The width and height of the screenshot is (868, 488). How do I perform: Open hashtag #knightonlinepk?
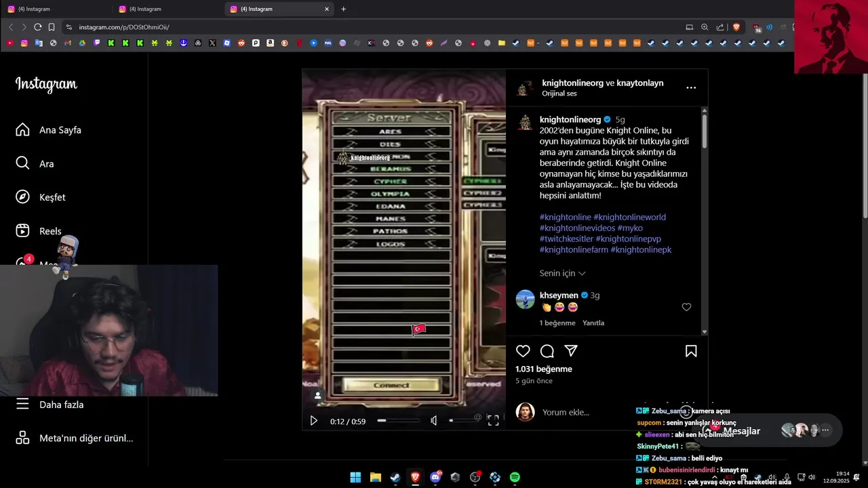[641, 249]
